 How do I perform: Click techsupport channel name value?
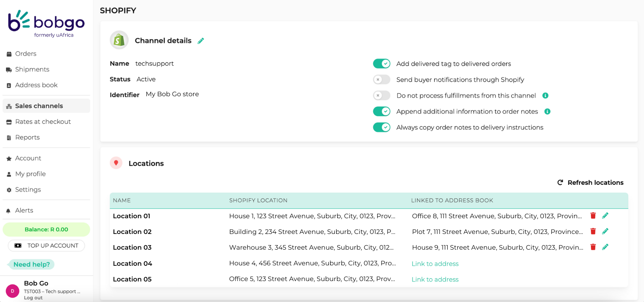click(155, 64)
